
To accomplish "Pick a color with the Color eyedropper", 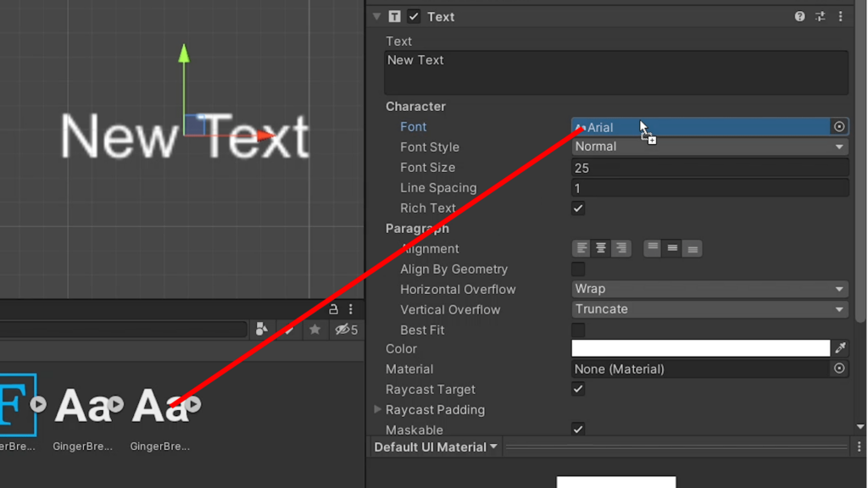I will tap(841, 347).
